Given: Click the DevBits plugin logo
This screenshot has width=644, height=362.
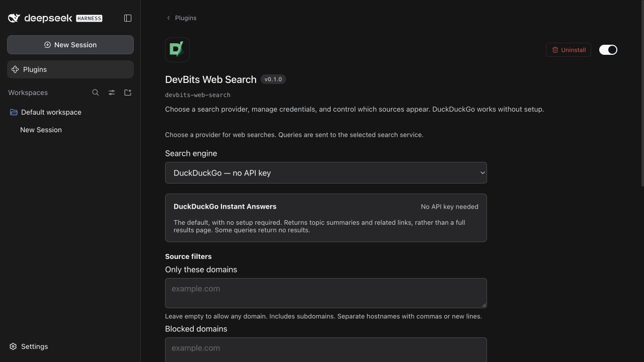Looking at the screenshot, I should pos(177,50).
